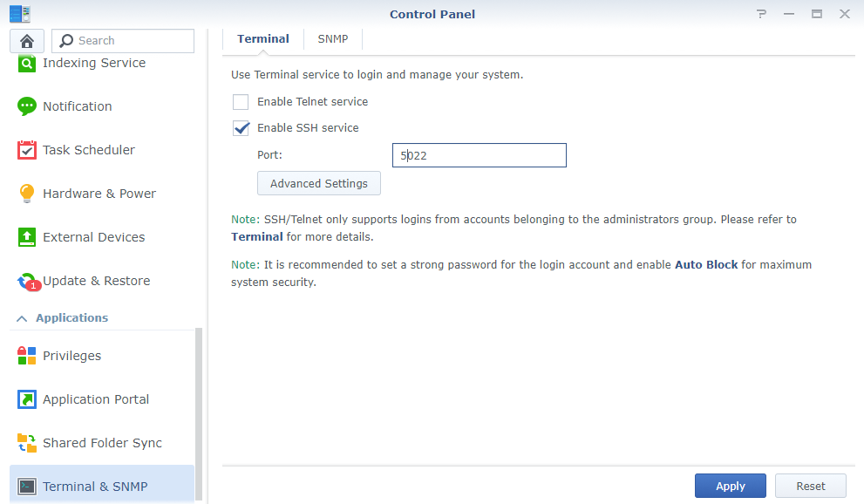Follow the Auto Block link
The image size is (864, 504).
tap(706, 264)
